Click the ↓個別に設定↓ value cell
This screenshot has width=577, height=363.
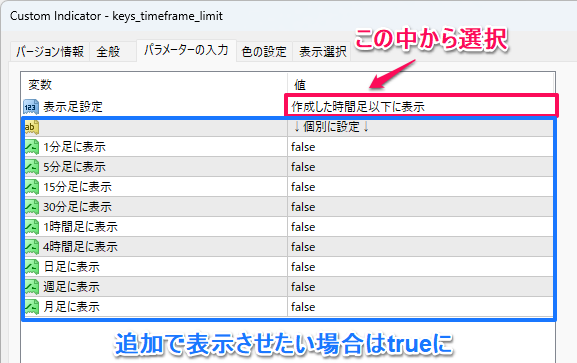pos(420,127)
